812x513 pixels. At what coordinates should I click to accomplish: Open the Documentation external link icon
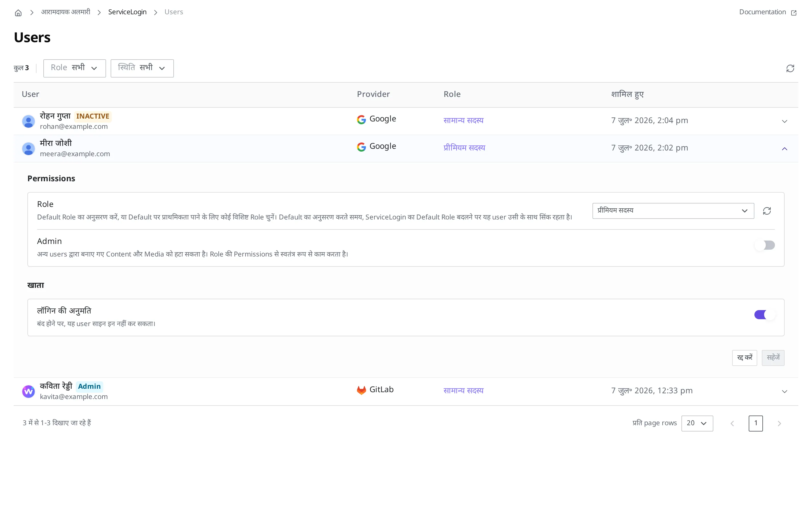click(794, 13)
